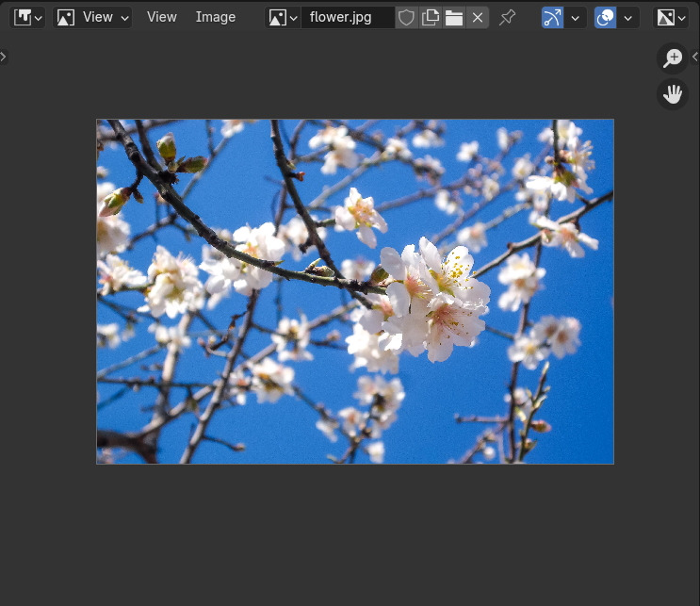Toggle the show overlays button
This screenshot has width=700, height=606.
(606, 18)
